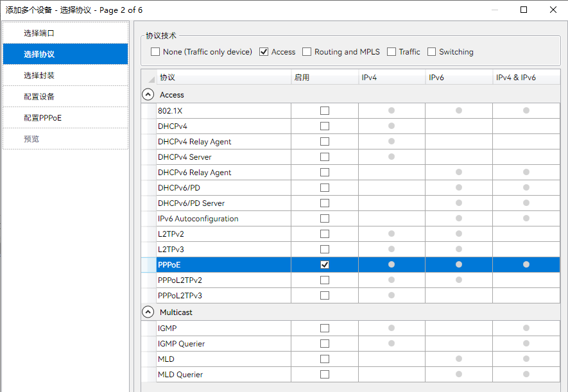Select IPv6 radio for L2TPv2
This screenshot has height=392, width=568.
click(x=459, y=234)
